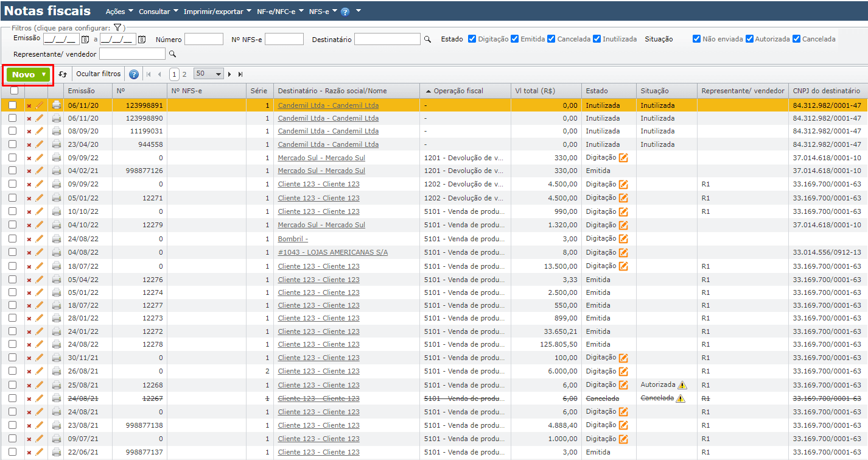Image resolution: width=868 pixels, height=460 pixels.
Task: Click into the Número filter input field
Action: pos(204,39)
